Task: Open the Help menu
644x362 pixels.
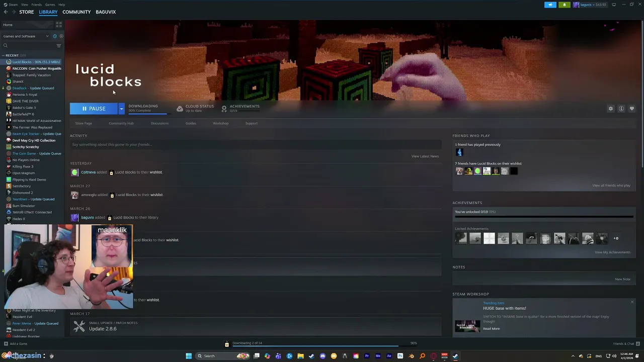Action: [x=61, y=5]
